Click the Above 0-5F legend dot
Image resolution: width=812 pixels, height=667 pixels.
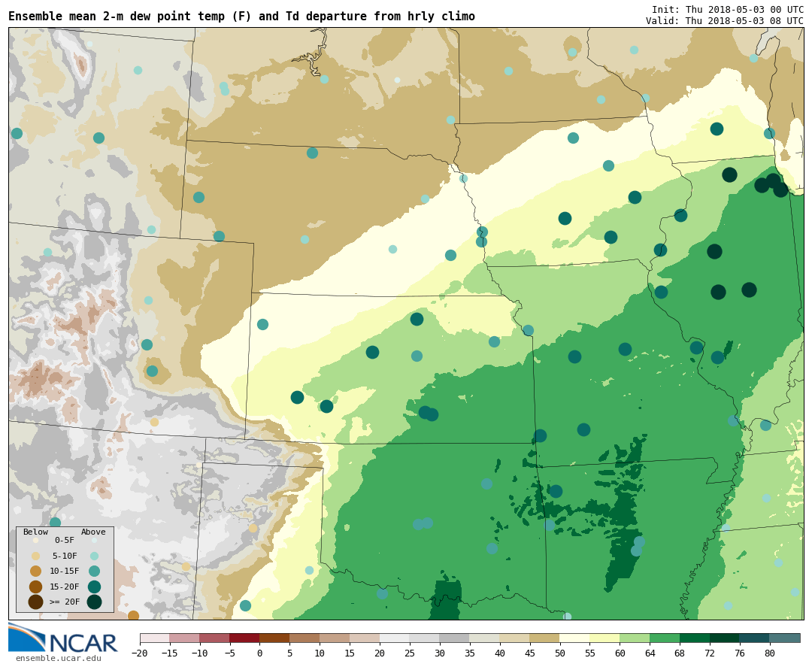click(x=94, y=540)
